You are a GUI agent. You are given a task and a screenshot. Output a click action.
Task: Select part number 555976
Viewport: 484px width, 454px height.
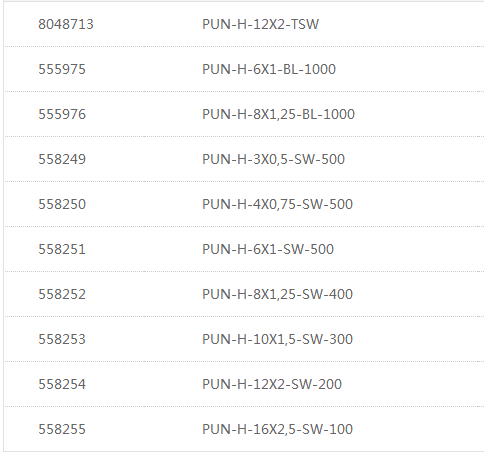coord(62,114)
